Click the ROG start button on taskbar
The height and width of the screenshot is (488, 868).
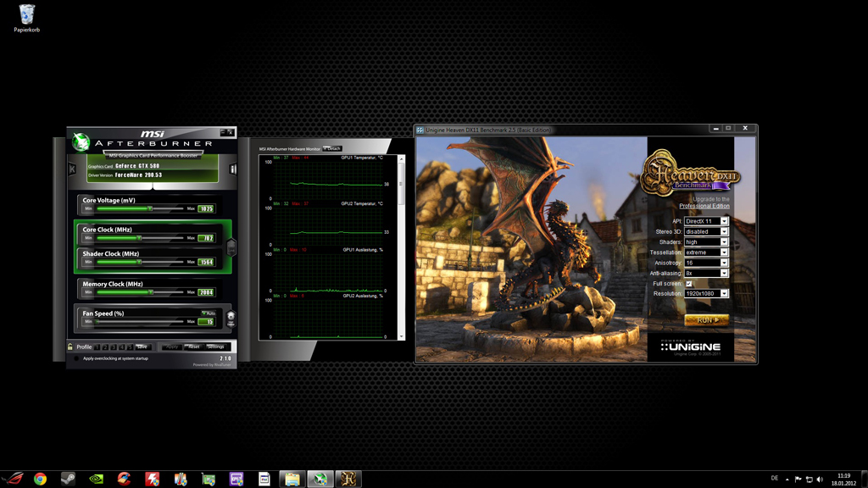pos(14,479)
